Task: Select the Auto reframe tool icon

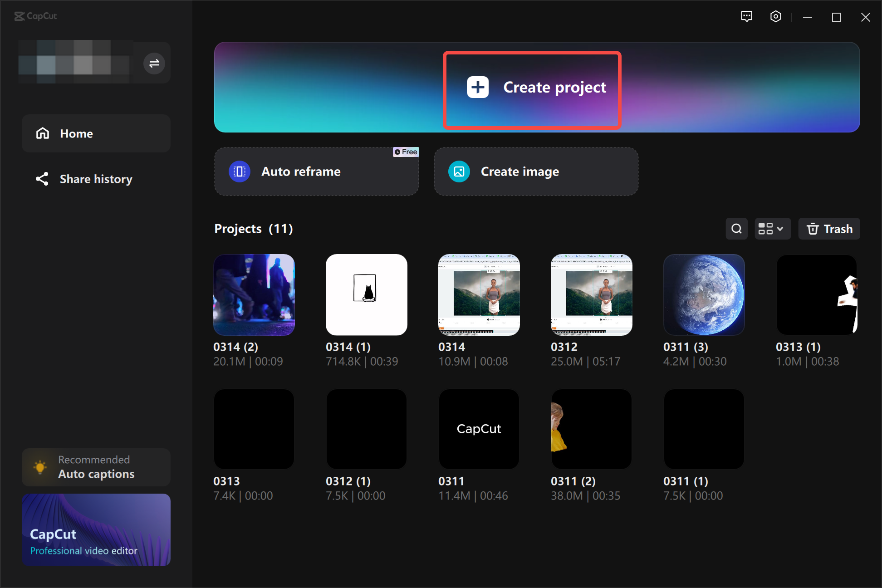Action: click(239, 171)
